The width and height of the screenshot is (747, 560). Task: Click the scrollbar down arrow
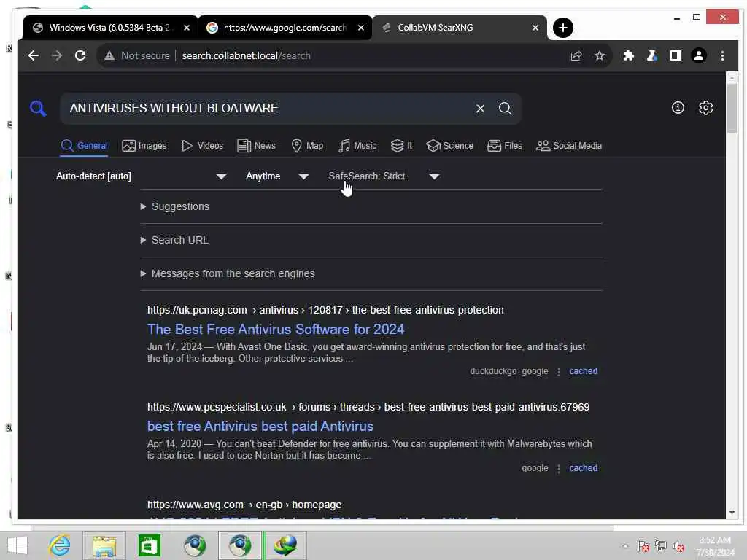(x=732, y=513)
